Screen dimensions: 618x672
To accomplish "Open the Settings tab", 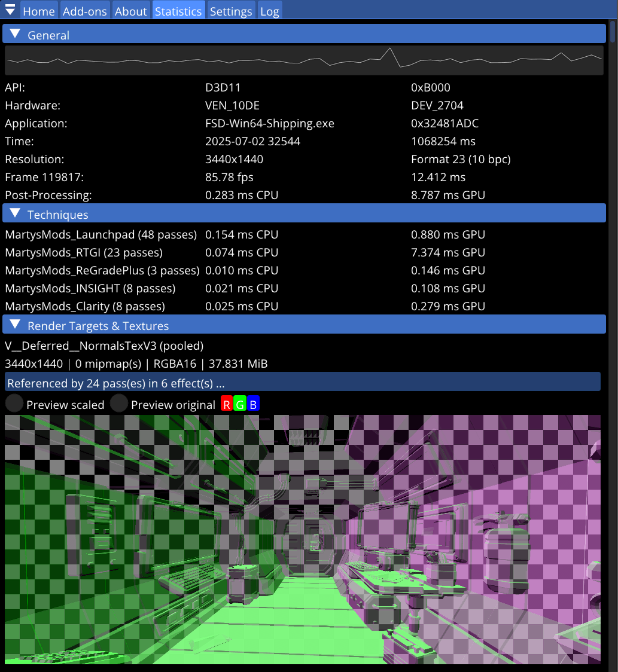I will point(231,11).
